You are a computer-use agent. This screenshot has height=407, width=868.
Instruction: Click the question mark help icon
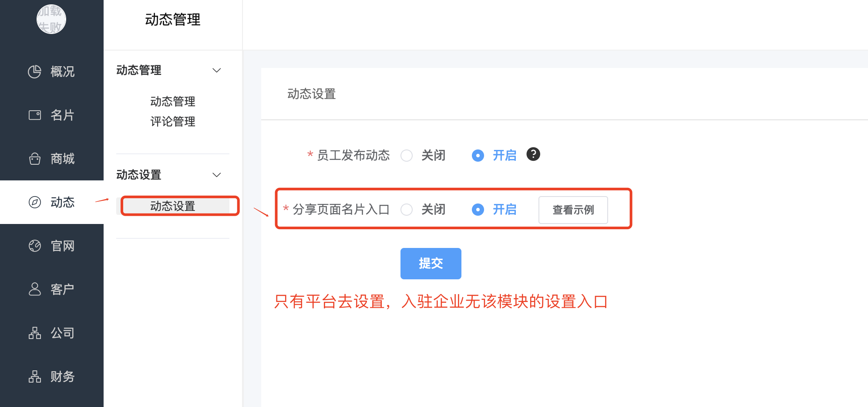point(533,154)
